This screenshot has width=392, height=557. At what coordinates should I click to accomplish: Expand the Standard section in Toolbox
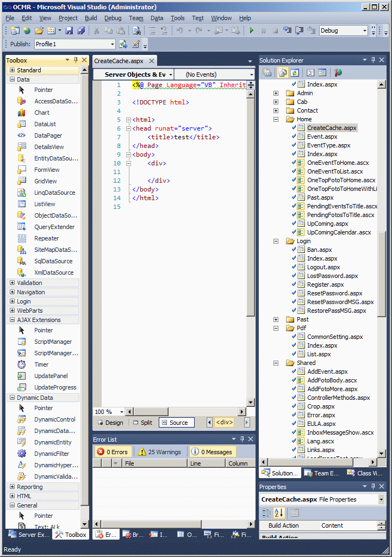click(x=13, y=70)
